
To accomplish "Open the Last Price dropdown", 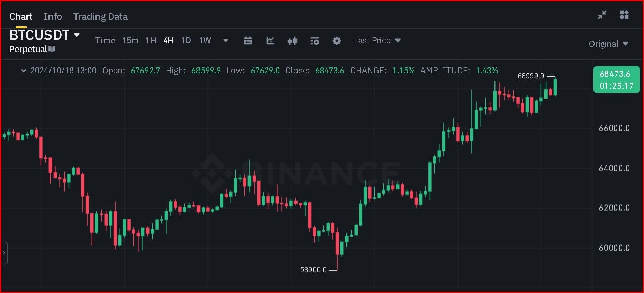I will (377, 40).
